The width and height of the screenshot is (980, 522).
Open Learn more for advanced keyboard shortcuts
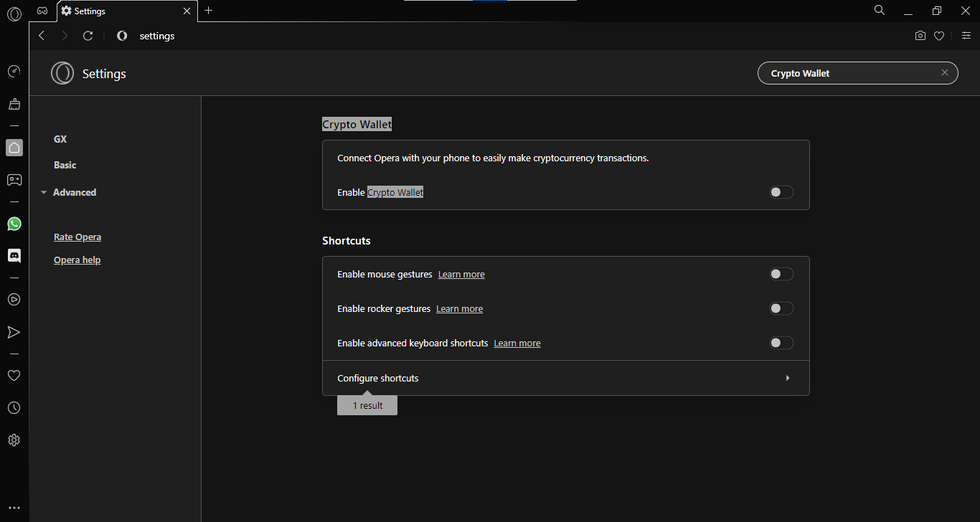point(517,343)
